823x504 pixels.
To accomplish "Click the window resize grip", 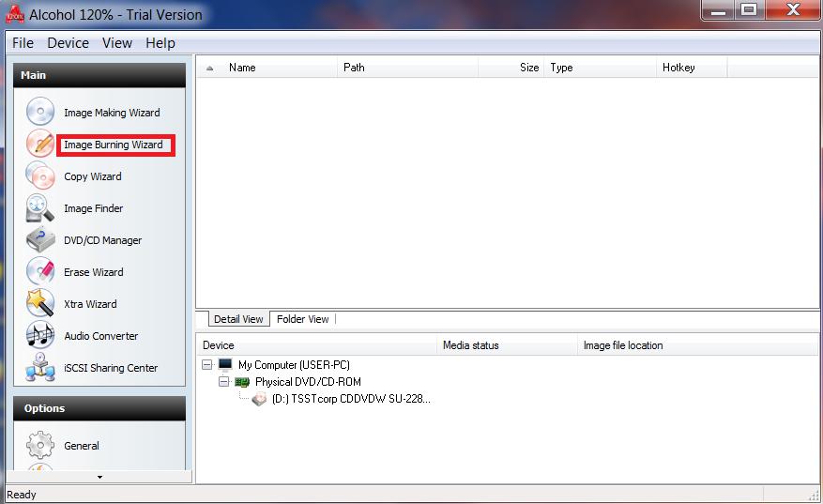I will click(814, 495).
